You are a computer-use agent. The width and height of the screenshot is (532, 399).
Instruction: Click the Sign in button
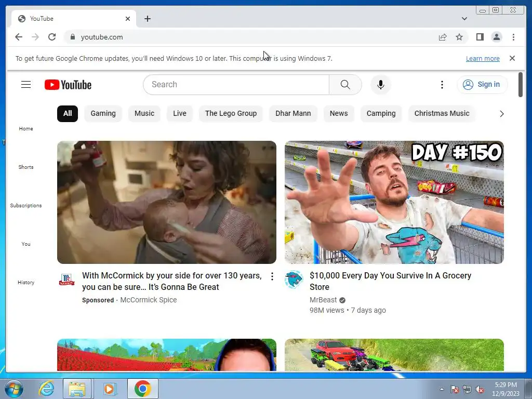tap(482, 85)
